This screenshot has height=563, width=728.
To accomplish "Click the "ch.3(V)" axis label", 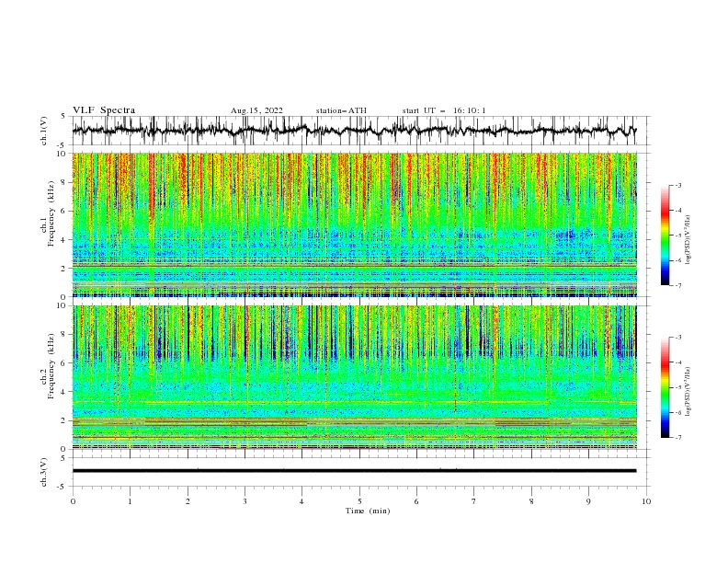I will coord(44,472).
